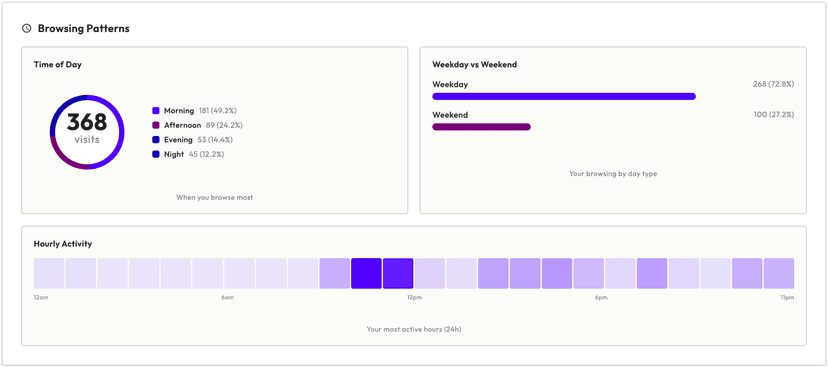Click the Evening legend color square
The height and width of the screenshot is (367, 828).
156,140
